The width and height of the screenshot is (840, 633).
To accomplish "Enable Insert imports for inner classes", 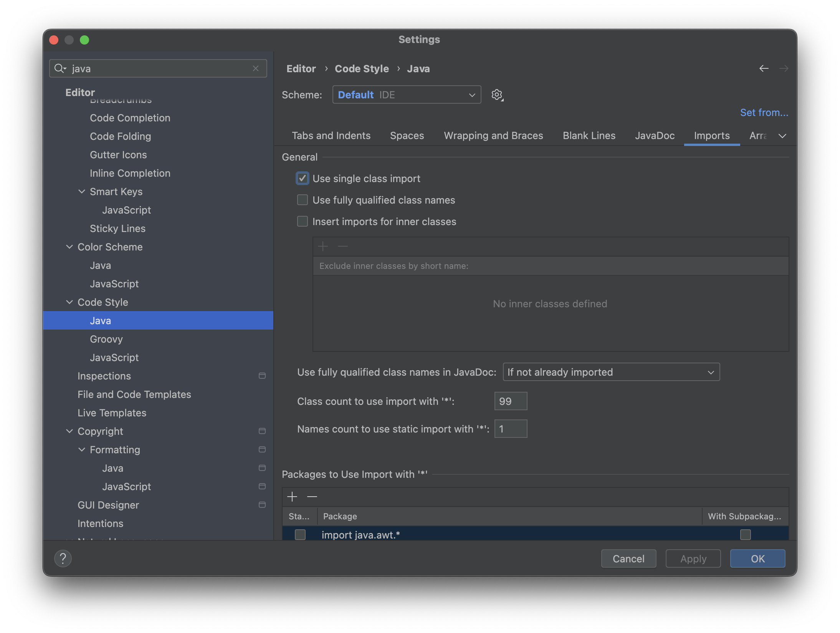I will click(x=302, y=221).
